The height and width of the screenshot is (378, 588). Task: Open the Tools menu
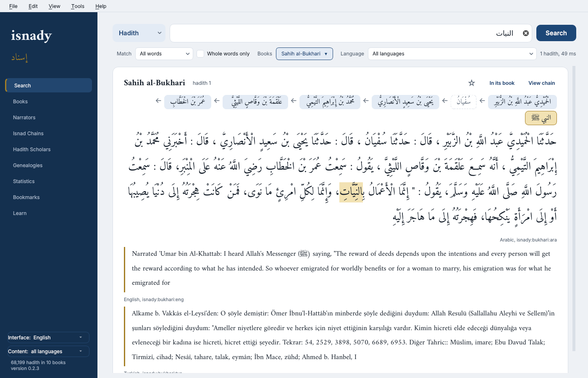point(78,6)
